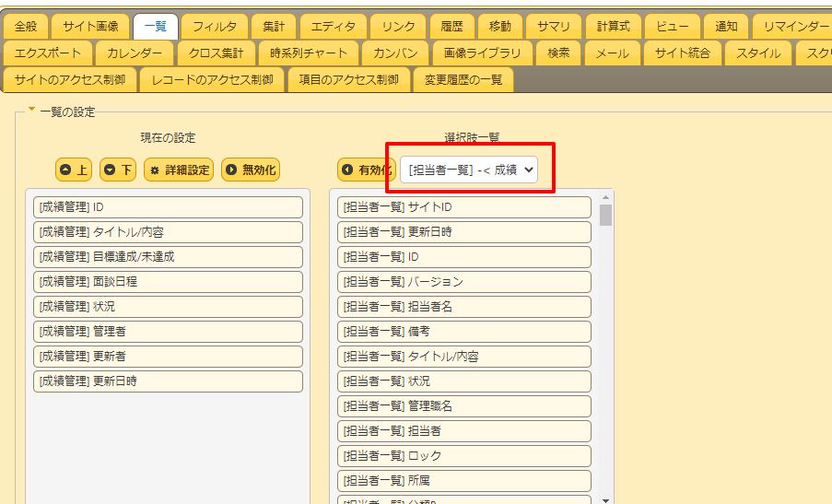
Task: Switch to the リンク tab
Action: point(398,26)
